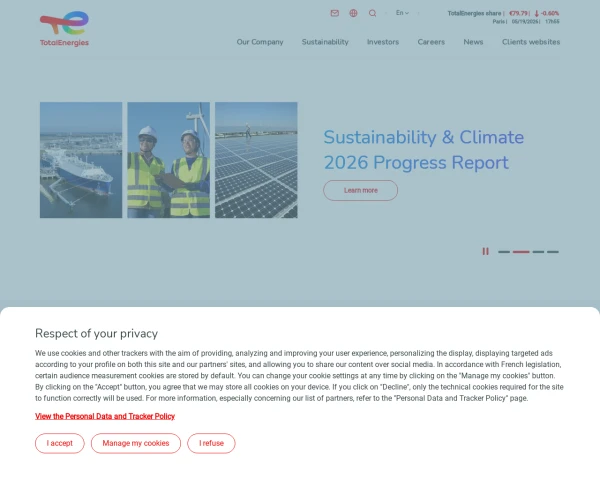Click the Manage my cookies button
Screen dimensions: 600x480
coord(136,443)
